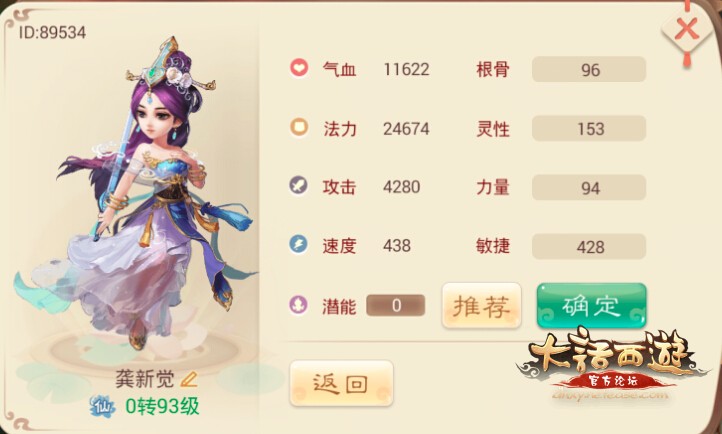The image size is (722, 434).
Task: Close the attribute panel with red X
Action: 686,30
